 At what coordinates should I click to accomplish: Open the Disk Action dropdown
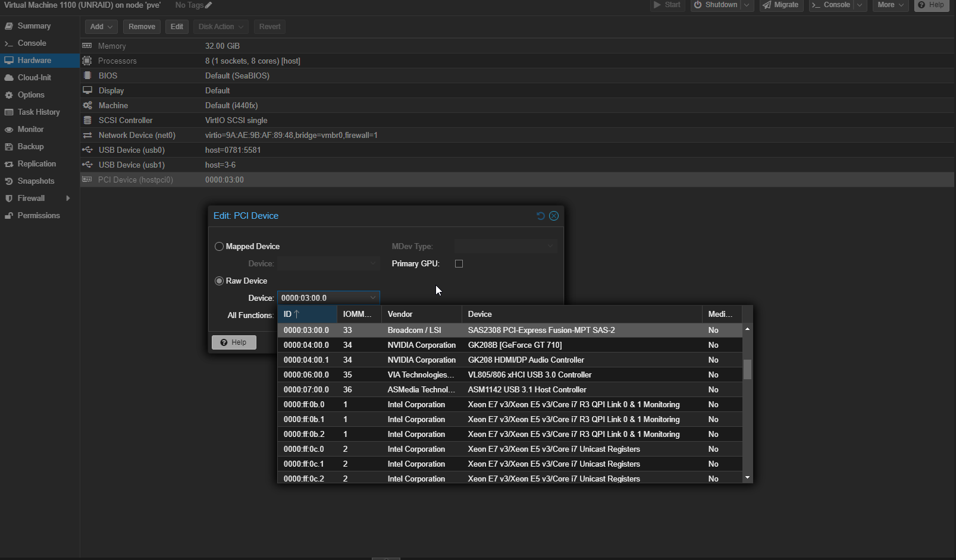click(221, 27)
